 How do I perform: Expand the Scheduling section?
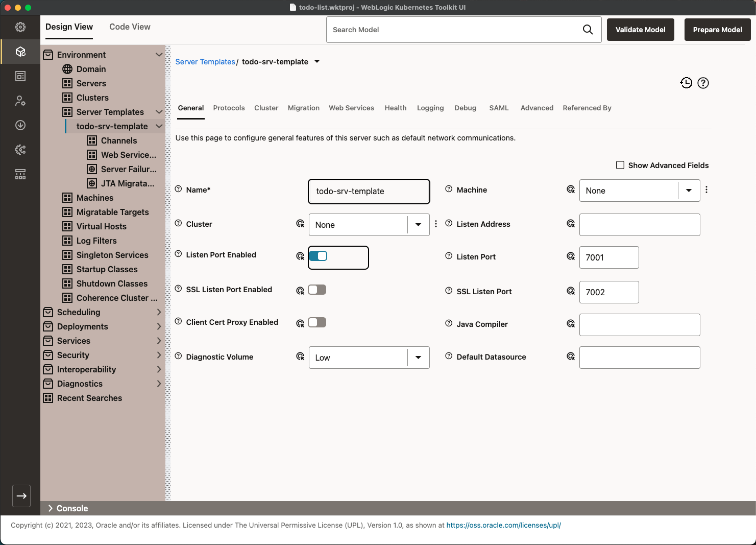click(x=159, y=312)
